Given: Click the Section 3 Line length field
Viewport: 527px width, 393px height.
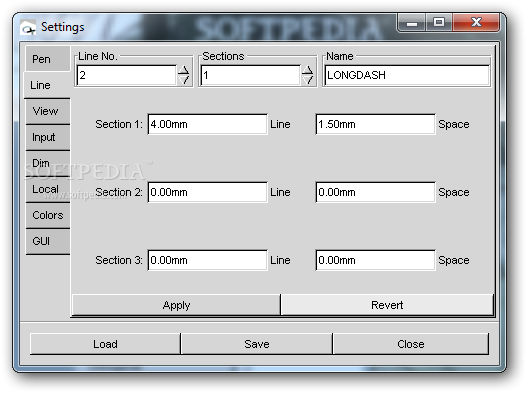Looking at the screenshot, I should tap(207, 260).
